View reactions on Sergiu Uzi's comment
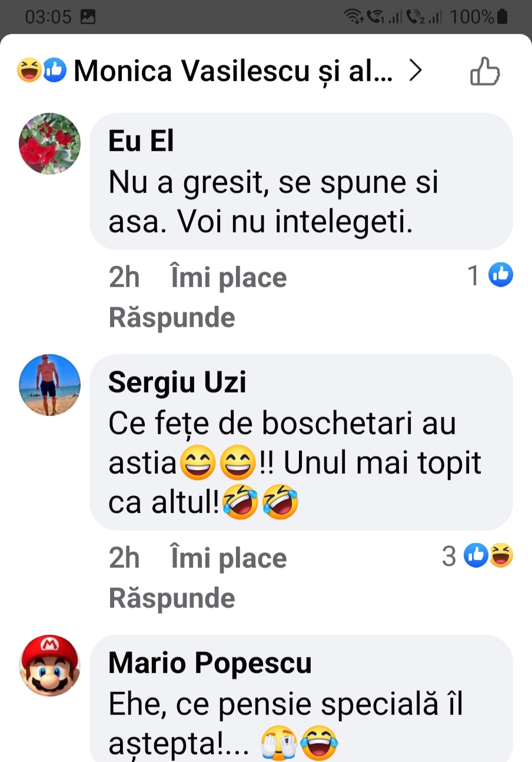This screenshot has width=532, height=762. point(488,555)
